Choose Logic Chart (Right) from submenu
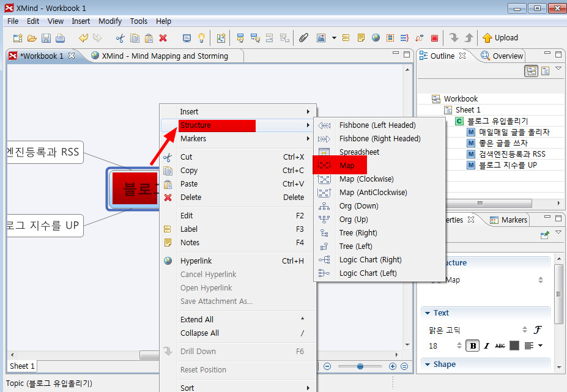The image size is (567, 392). tap(370, 260)
